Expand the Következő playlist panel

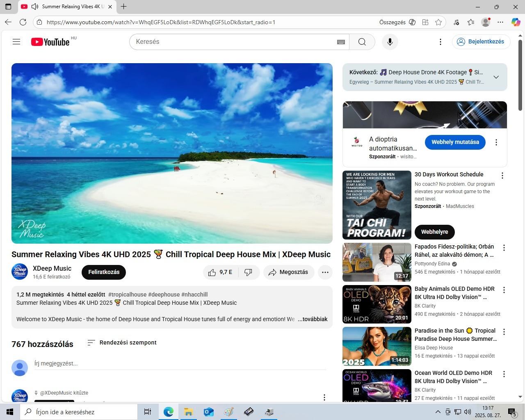(496, 77)
